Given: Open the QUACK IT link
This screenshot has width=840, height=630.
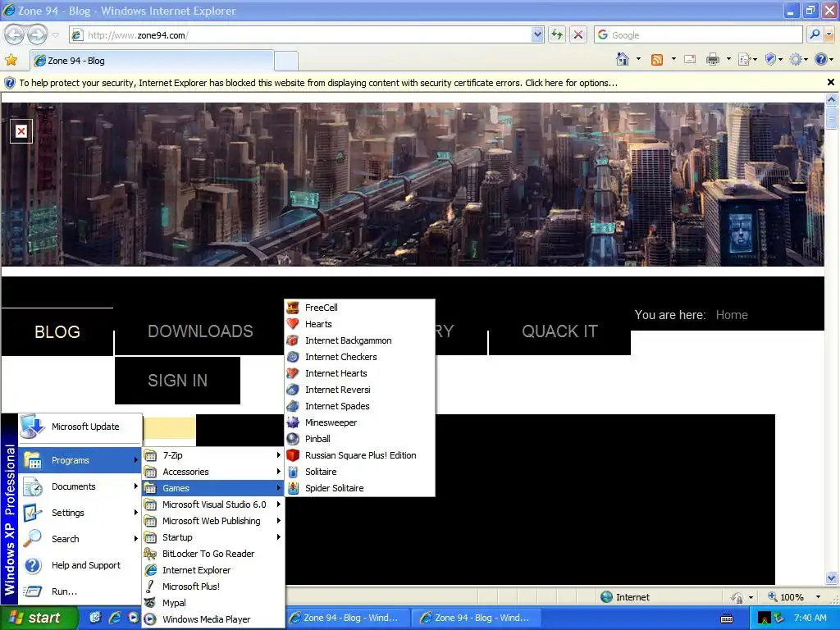Looking at the screenshot, I should pos(559,331).
